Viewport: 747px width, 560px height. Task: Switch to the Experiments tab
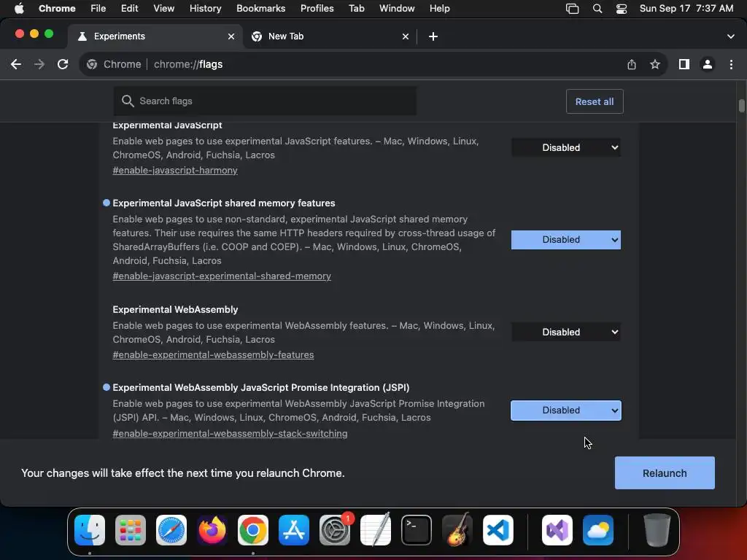155,36
